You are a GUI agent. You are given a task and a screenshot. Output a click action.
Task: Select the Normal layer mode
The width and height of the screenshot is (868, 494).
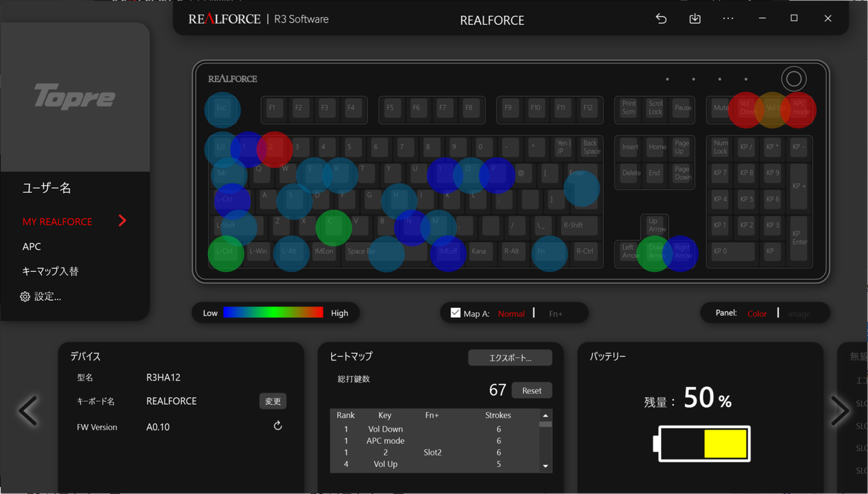[x=511, y=314]
